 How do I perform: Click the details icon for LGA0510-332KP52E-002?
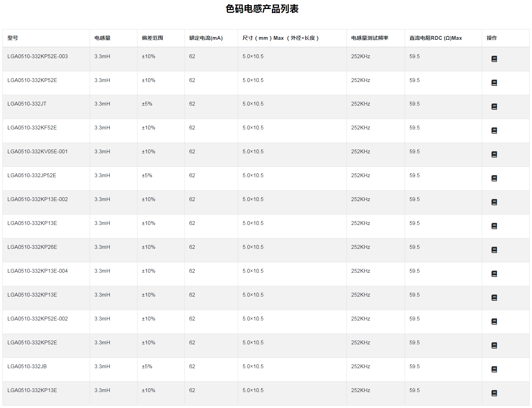point(494,321)
